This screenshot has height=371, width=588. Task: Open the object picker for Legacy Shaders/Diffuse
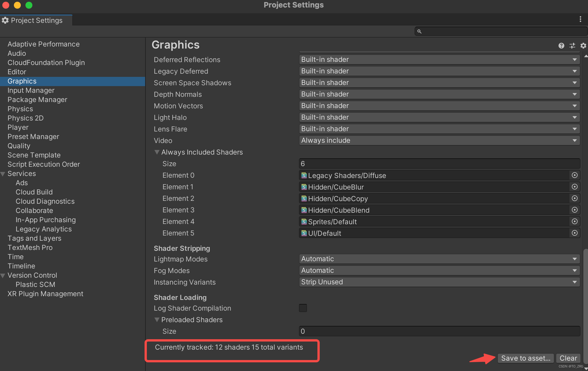pyautogui.click(x=574, y=175)
